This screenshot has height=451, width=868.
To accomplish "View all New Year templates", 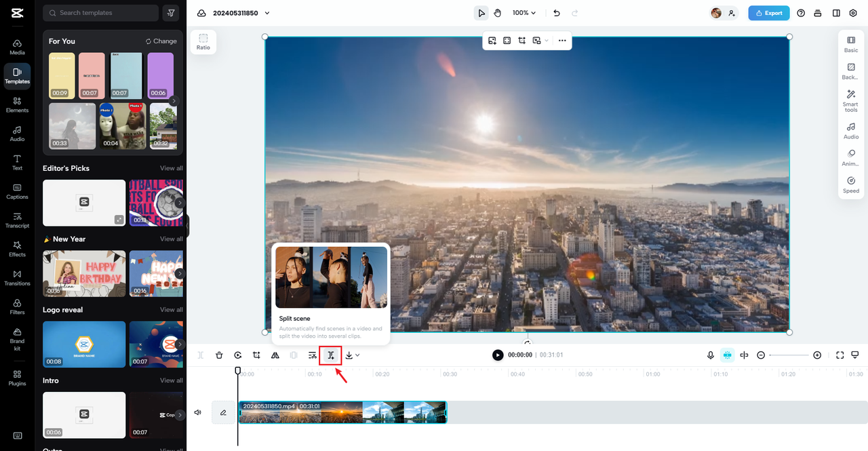I will [171, 239].
